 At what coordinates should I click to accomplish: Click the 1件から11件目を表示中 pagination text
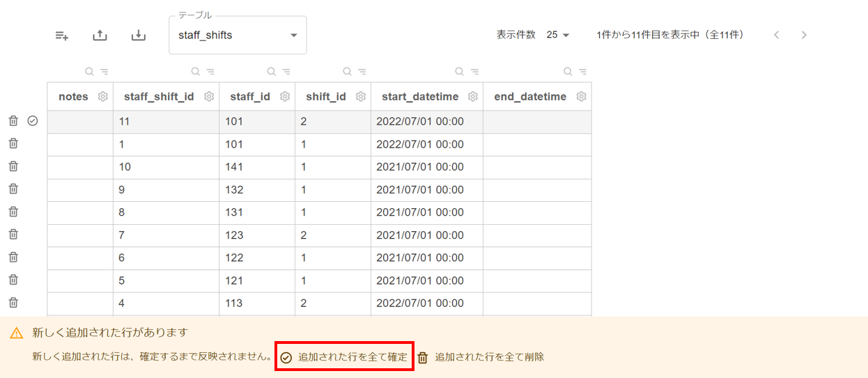[x=670, y=35]
